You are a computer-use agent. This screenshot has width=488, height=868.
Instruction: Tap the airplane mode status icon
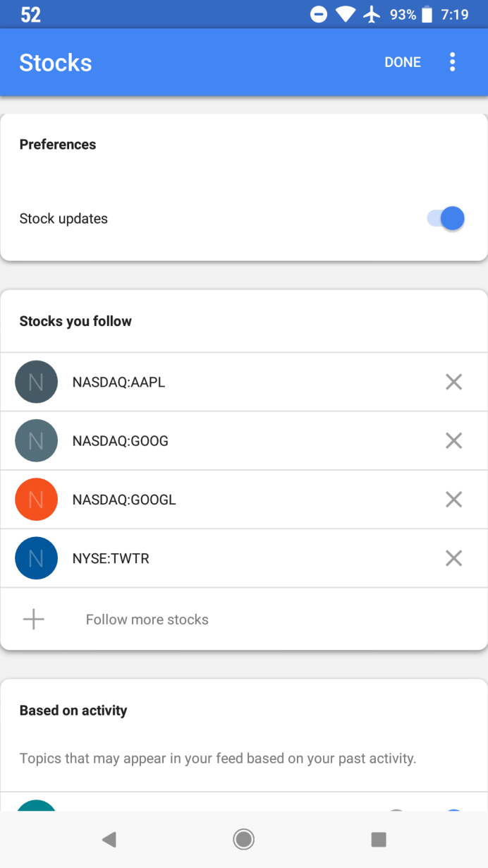(x=372, y=14)
